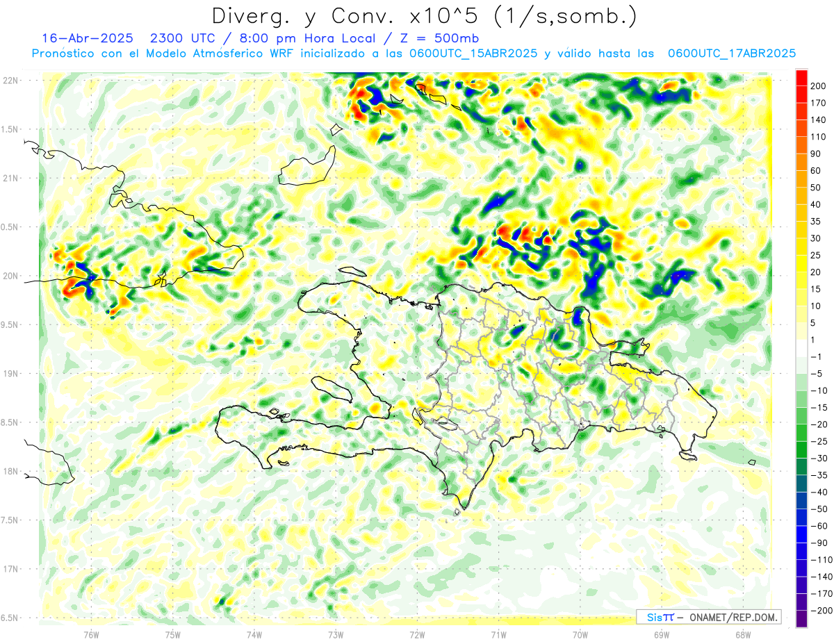Click the legend value "15"
This screenshot has height=644, width=834.
(x=816, y=289)
